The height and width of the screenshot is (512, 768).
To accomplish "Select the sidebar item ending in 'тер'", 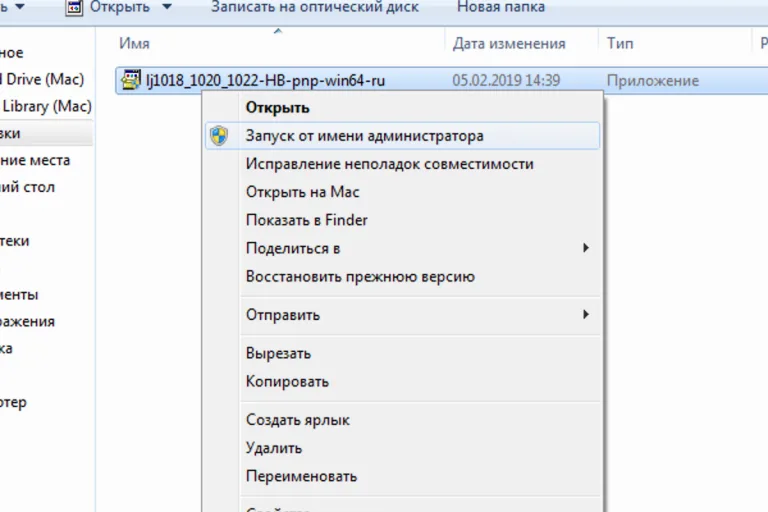I will [x=13, y=403].
